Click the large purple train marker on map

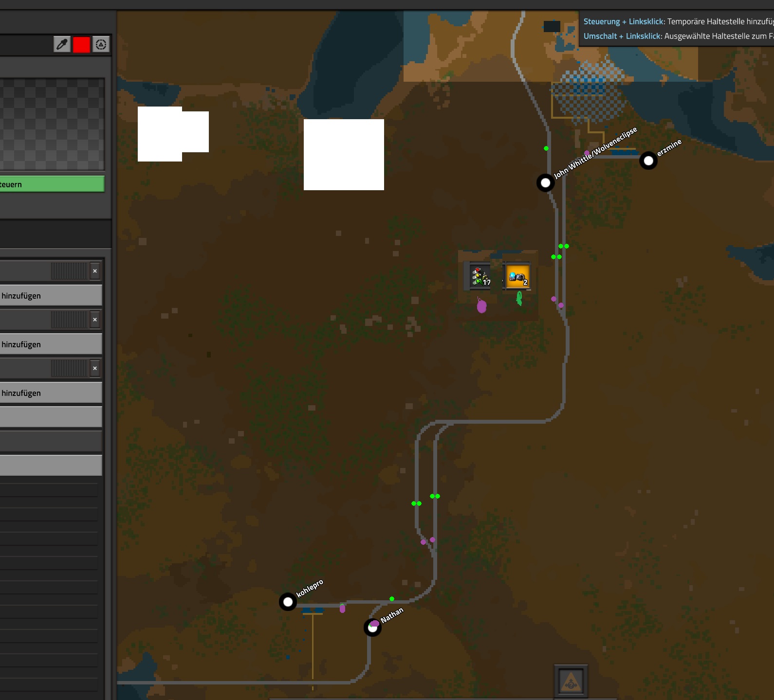pyautogui.click(x=481, y=306)
